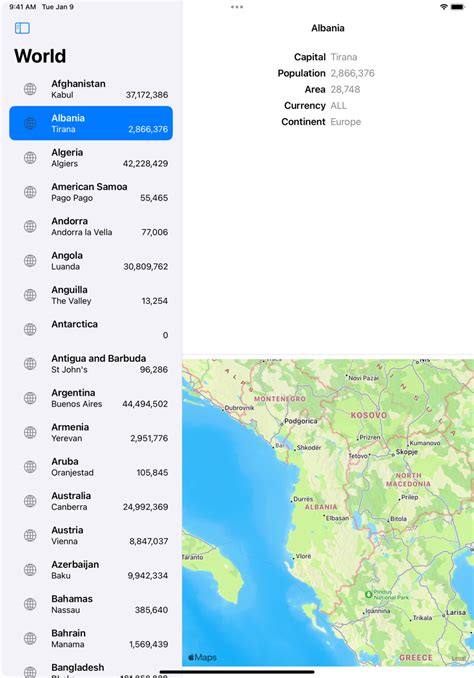Click the globe icon beside Austria
474x678 pixels.
click(30, 535)
